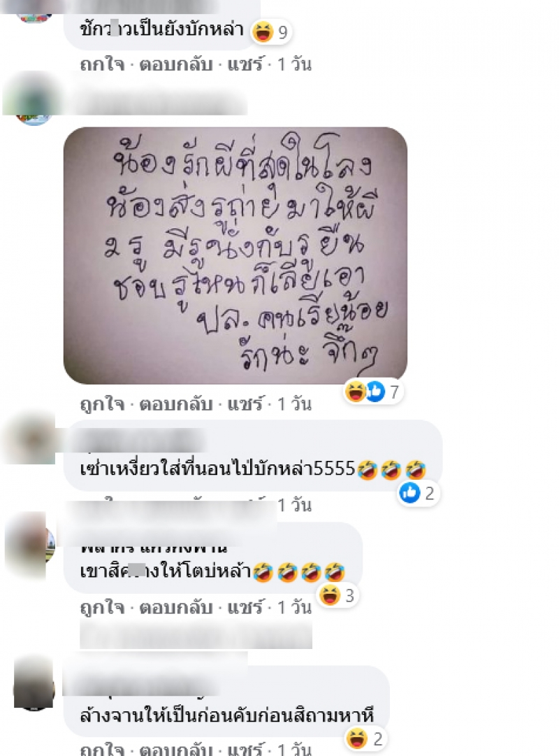559x756 pixels.
Task: Click ถูกใจ under the handwritten image comment
Action: pyautogui.click(x=102, y=404)
